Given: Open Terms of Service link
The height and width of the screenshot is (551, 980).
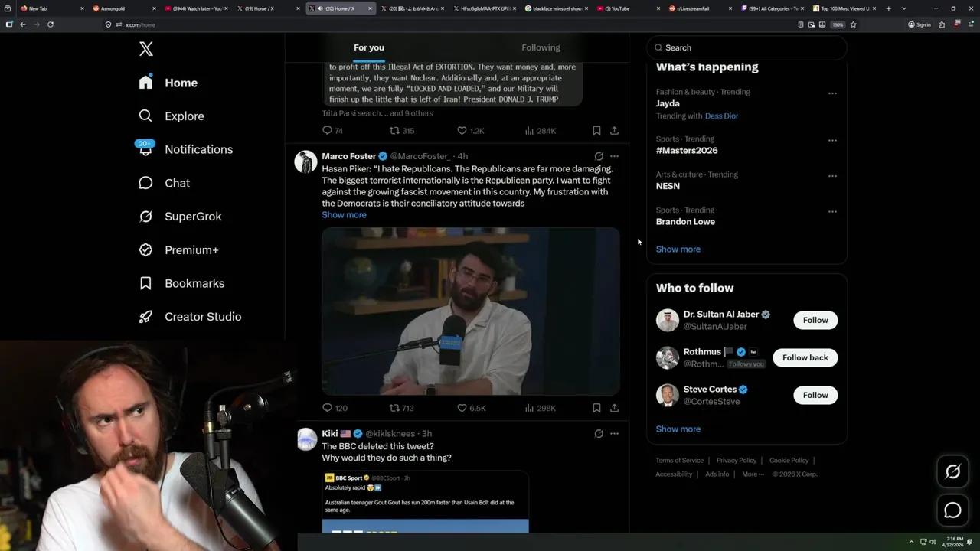Looking at the screenshot, I should [x=679, y=461].
